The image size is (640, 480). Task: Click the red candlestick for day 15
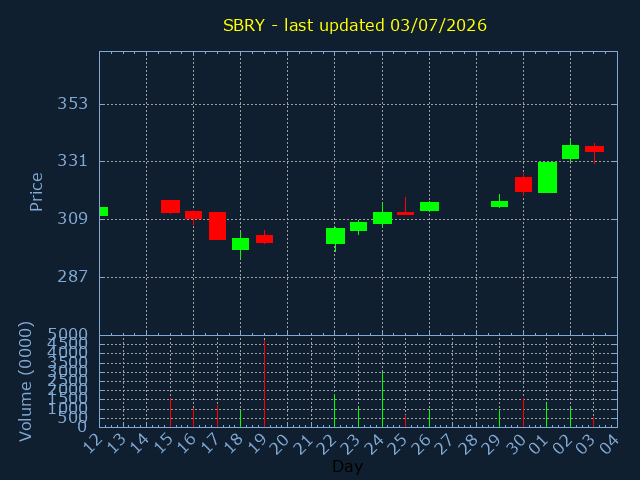[170, 207]
